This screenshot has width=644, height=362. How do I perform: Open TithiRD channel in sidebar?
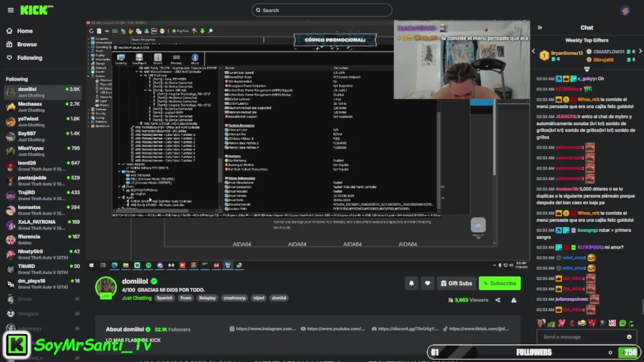point(43,269)
